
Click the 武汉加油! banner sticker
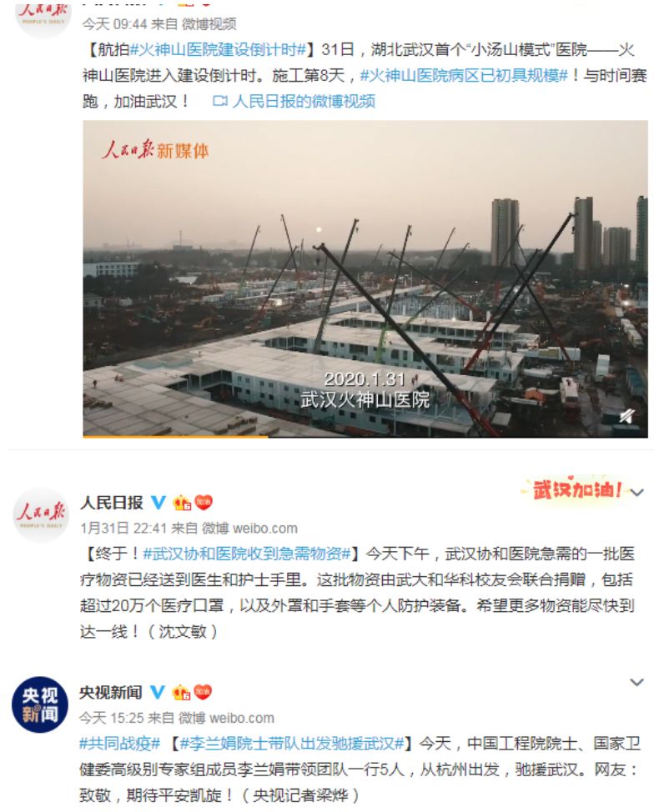pos(576,489)
